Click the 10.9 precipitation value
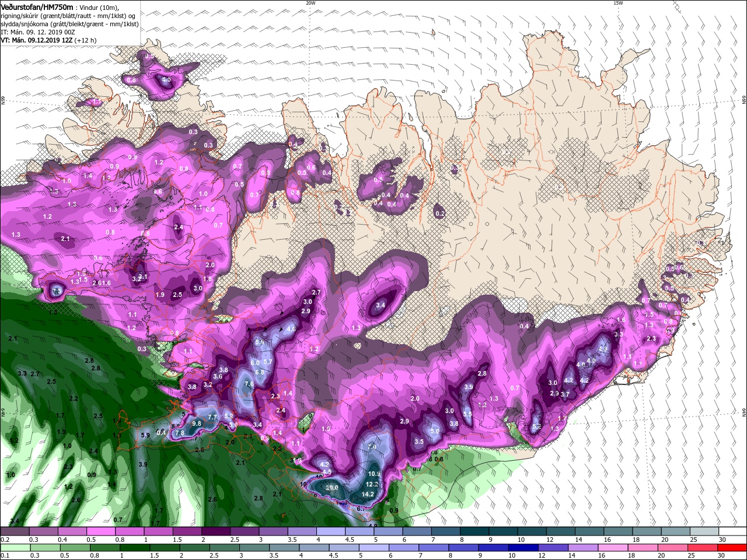The image size is (747, 560). (375, 474)
